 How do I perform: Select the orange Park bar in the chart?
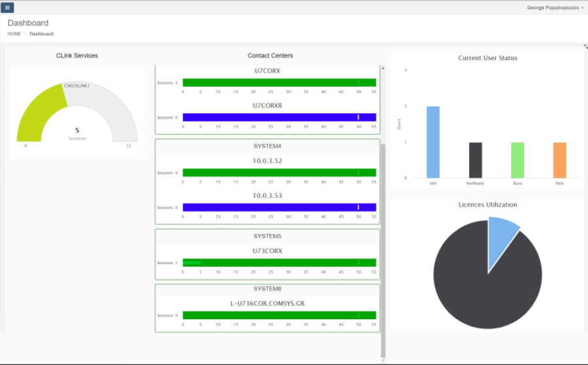pos(559,160)
